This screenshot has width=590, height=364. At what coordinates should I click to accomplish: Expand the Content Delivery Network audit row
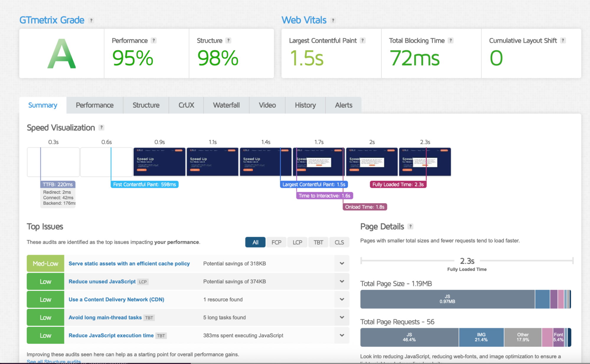pos(342,299)
